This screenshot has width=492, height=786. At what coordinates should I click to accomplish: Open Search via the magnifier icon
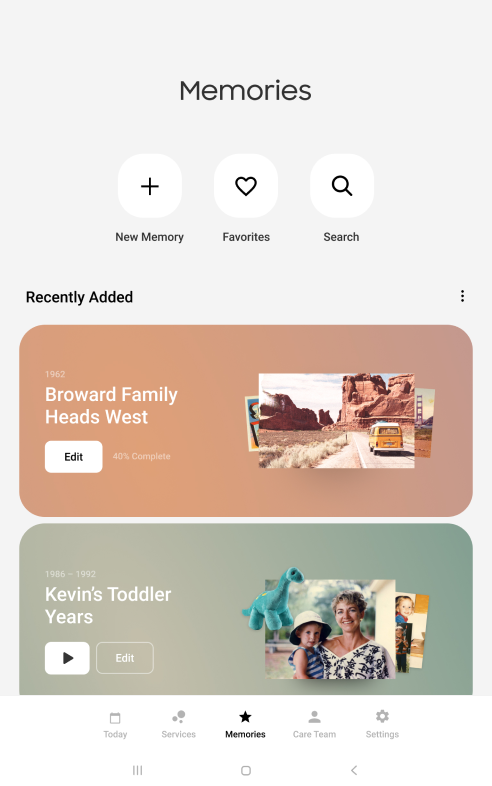click(342, 186)
